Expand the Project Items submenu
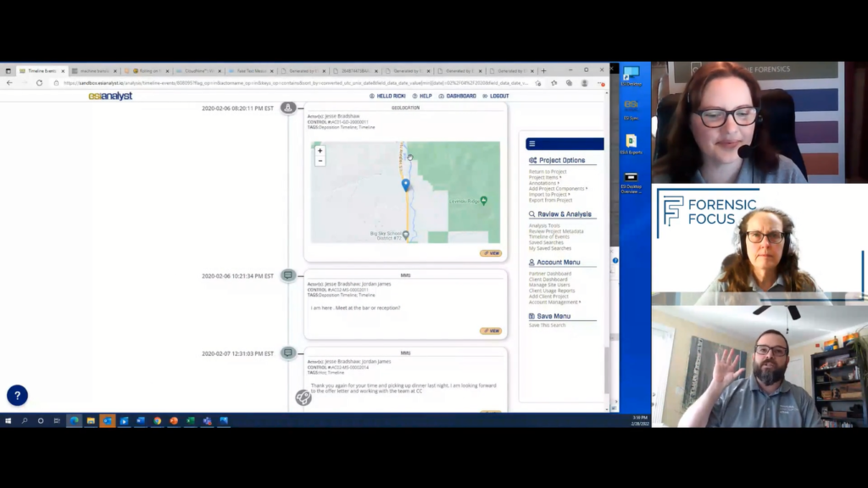 tap(545, 178)
